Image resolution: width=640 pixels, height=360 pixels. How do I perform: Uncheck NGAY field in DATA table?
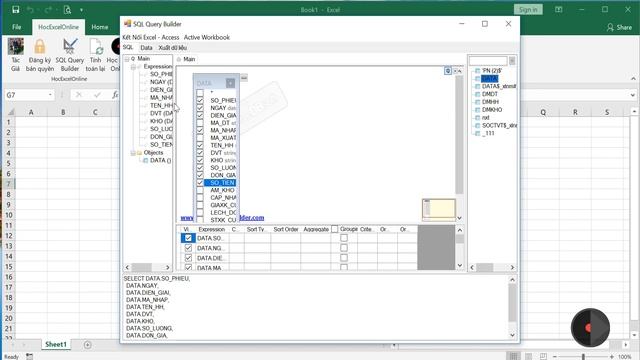[200, 108]
